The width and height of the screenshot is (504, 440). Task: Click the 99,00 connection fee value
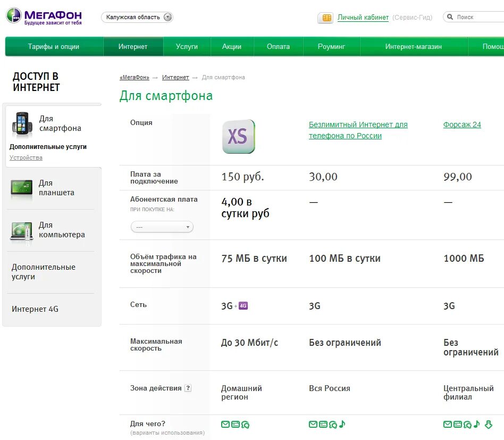tap(458, 177)
